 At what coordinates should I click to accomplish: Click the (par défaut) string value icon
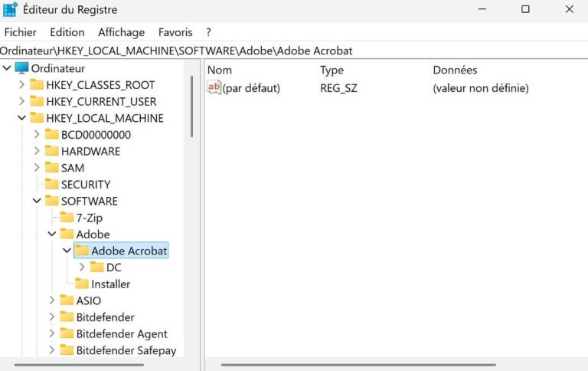pyautogui.click(x=214, y=87)
